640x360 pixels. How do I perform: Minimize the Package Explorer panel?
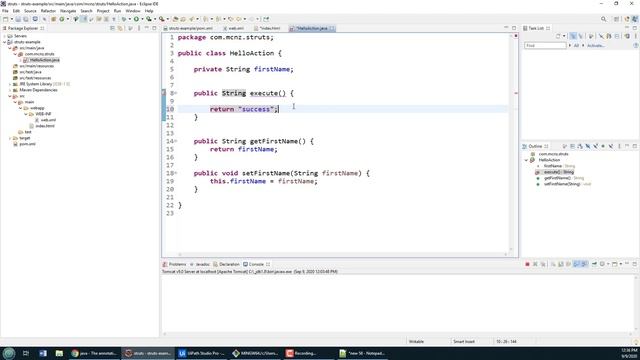point(147,28)
